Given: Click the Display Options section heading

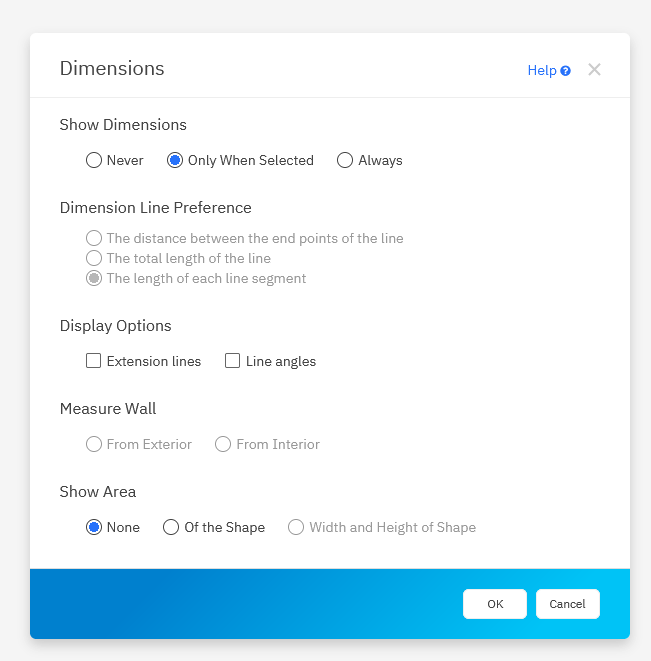Looking at the screenshot, I should pyautogui.click(x=115, y=326).
